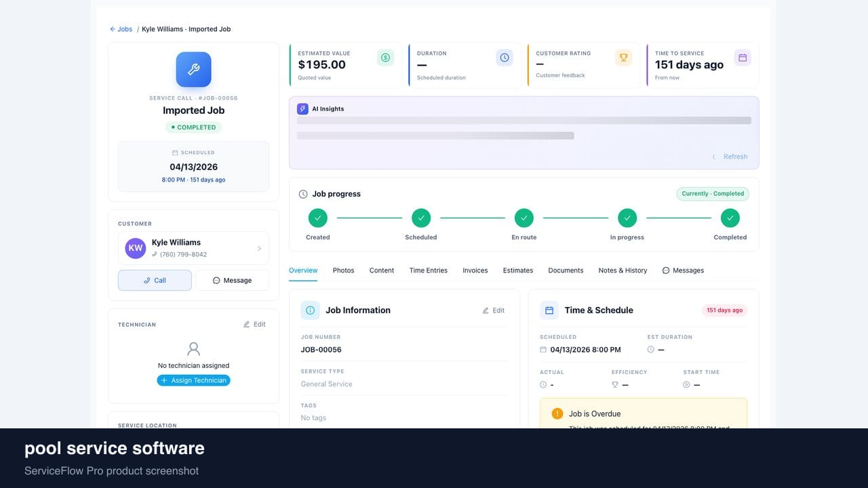Viewport: 868px width, 488px height.
Task: Go back to Jobs list
Action: (121, 29)
